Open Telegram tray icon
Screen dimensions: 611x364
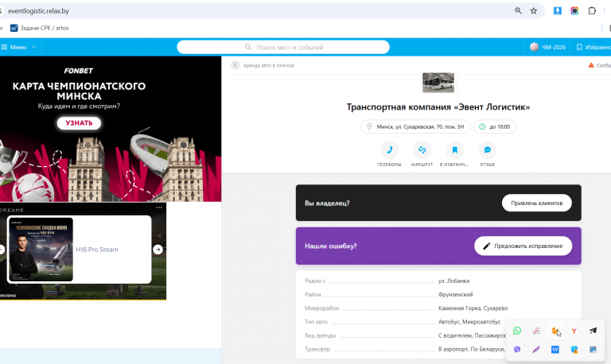(593, 331)
